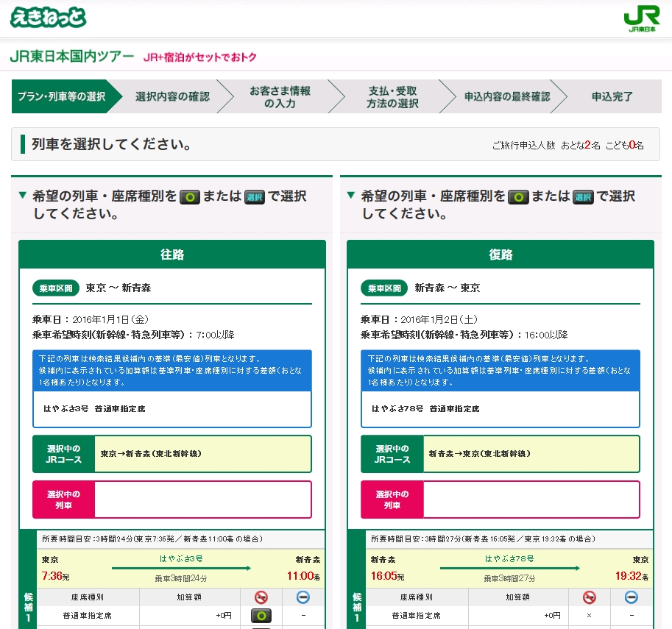The width and height of the screenshot is (672, 629).
Task: Click the outbound 所要時間目安 3時間24分 line
Action: 152,539
